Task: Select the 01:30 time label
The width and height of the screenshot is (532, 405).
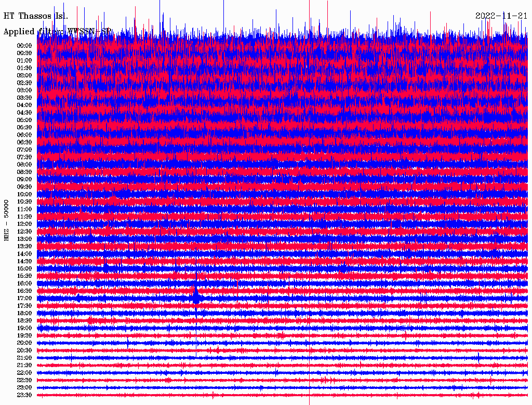Action: pyautogui.click(x=24, y=68)
